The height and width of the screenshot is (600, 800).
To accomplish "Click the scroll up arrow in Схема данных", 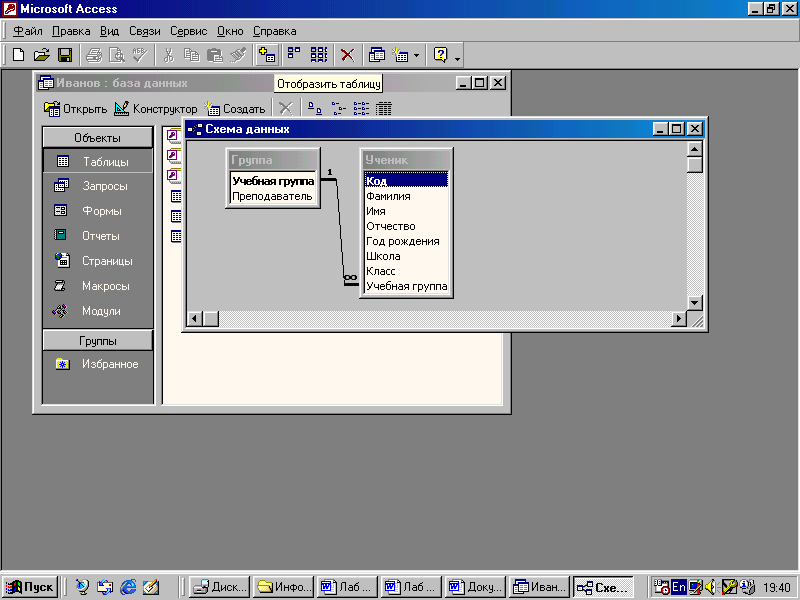I will (x=694, y=149).
